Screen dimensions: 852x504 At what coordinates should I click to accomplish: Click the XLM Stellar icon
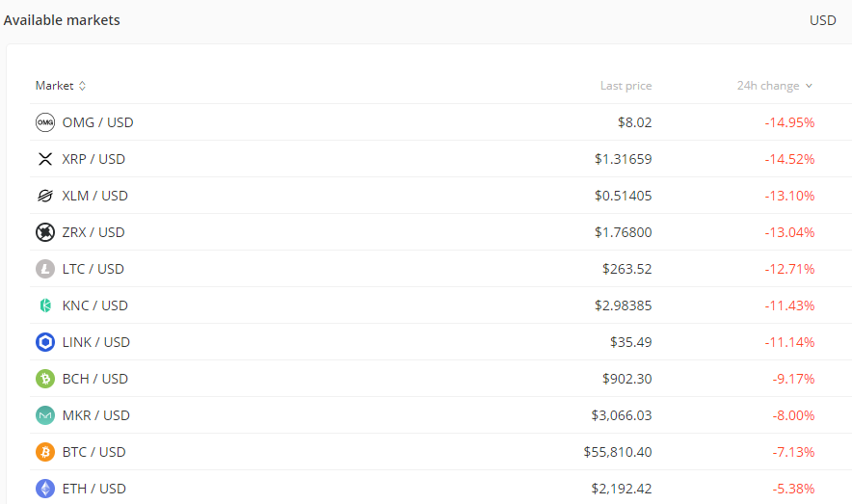click(x=45, y=196)
